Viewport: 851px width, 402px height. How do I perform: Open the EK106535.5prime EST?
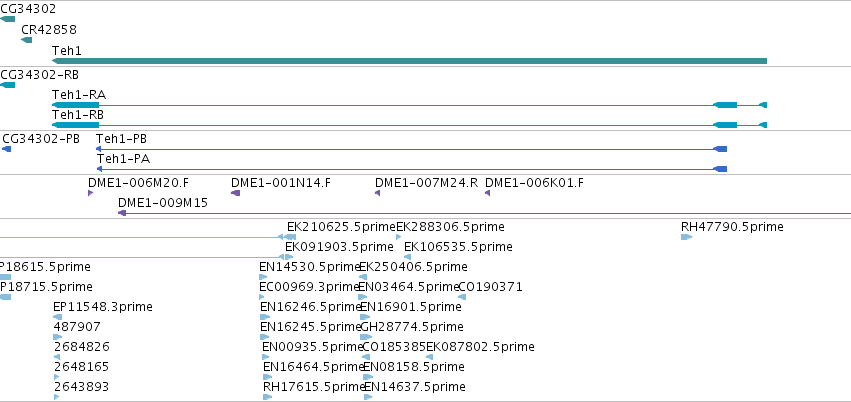click(x=408, y=257)
